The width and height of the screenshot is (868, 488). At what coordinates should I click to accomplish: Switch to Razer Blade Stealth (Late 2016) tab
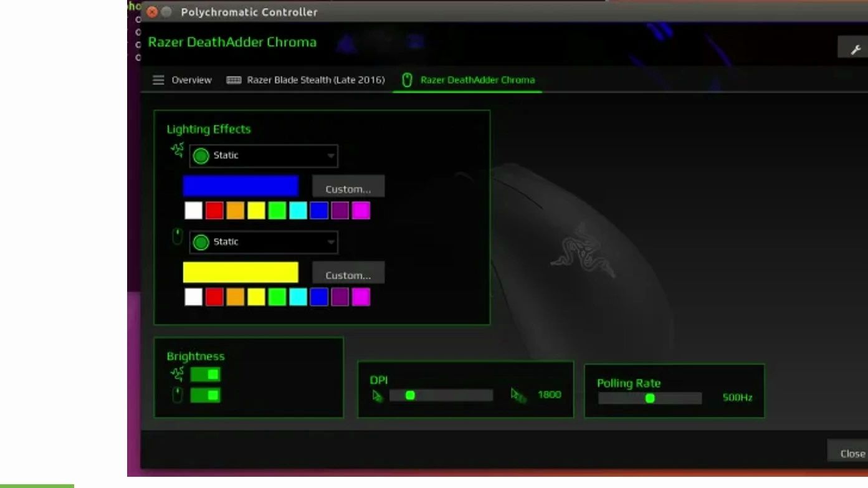click(305, 80)
